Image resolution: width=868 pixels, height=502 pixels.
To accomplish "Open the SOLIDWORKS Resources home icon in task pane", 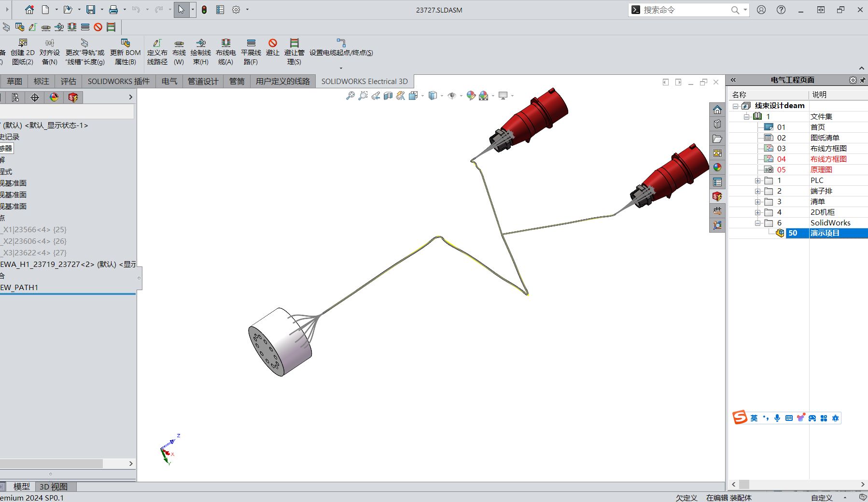I will tap(717, 110).
